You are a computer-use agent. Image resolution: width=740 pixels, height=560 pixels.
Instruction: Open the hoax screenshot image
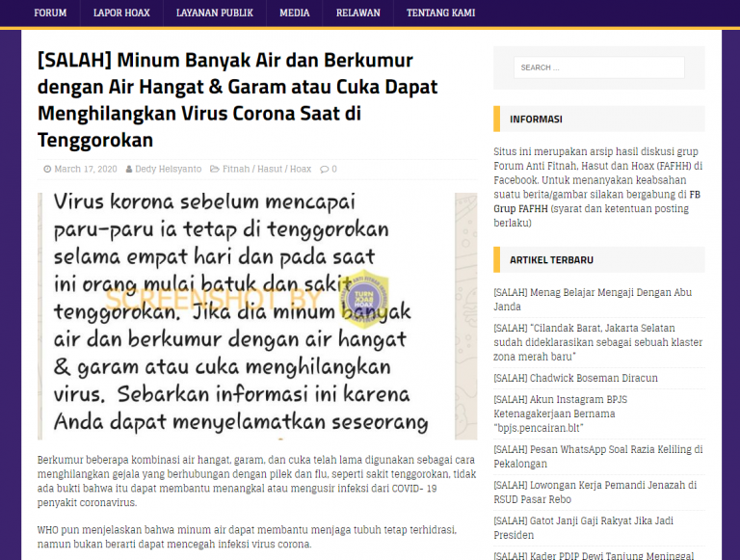(x=257, y=316)
